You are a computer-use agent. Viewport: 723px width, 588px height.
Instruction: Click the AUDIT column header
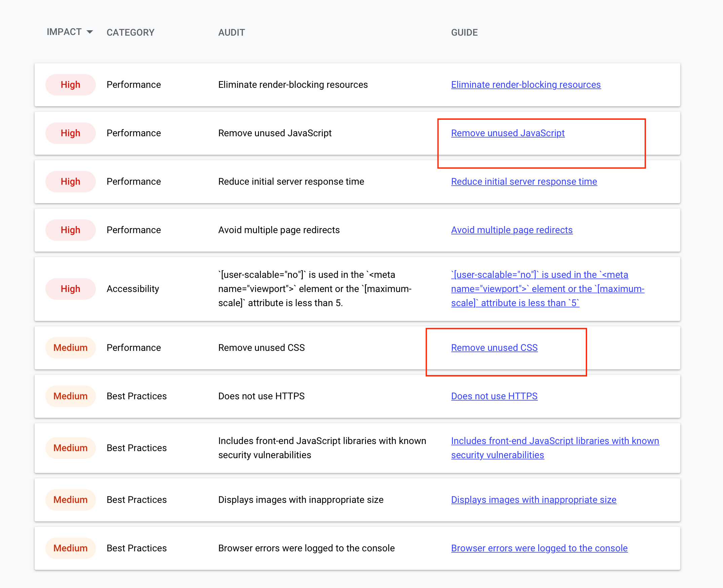click(231, 33)
